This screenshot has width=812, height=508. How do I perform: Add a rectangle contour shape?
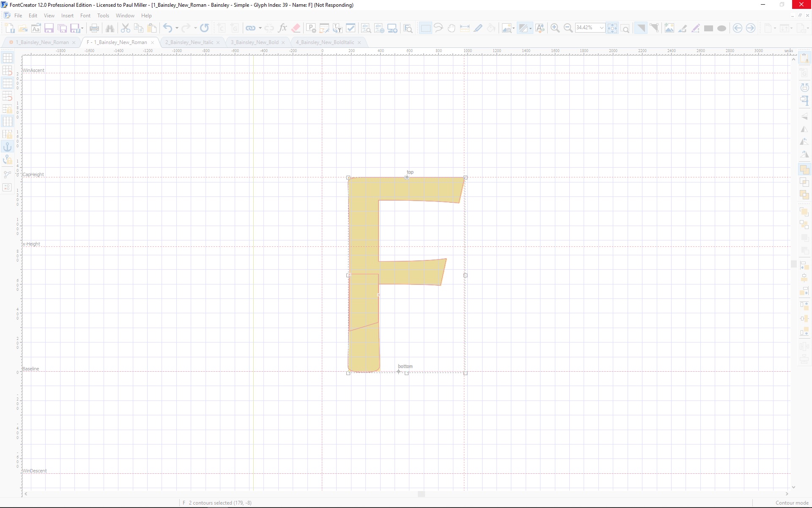click(708, 28)
